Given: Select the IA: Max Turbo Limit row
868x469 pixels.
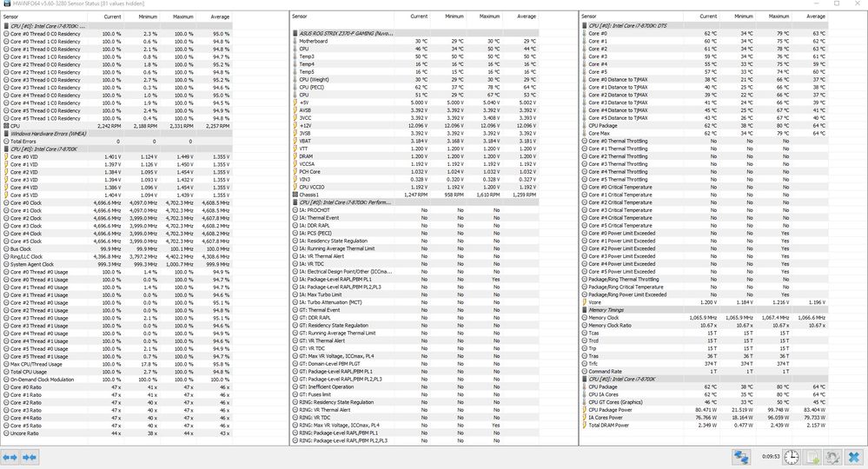Looking at the screenshot, I should pos(414,294).
